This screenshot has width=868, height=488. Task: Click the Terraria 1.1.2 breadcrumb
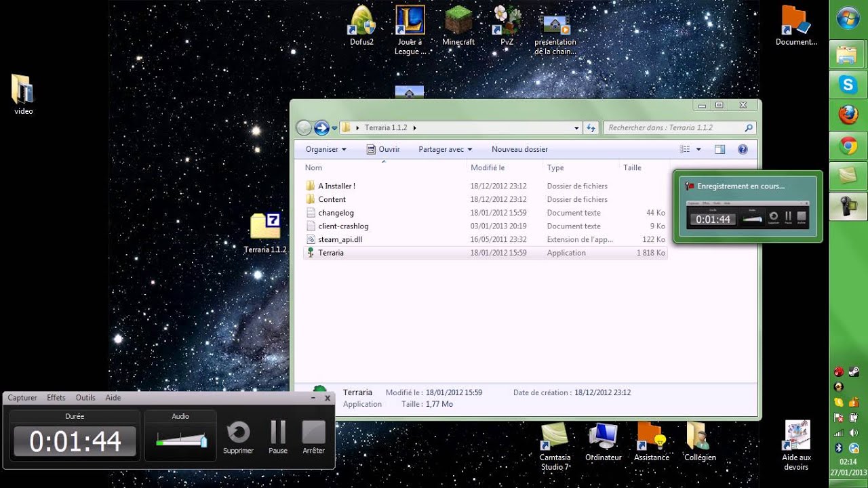click(x=385, y=127)
